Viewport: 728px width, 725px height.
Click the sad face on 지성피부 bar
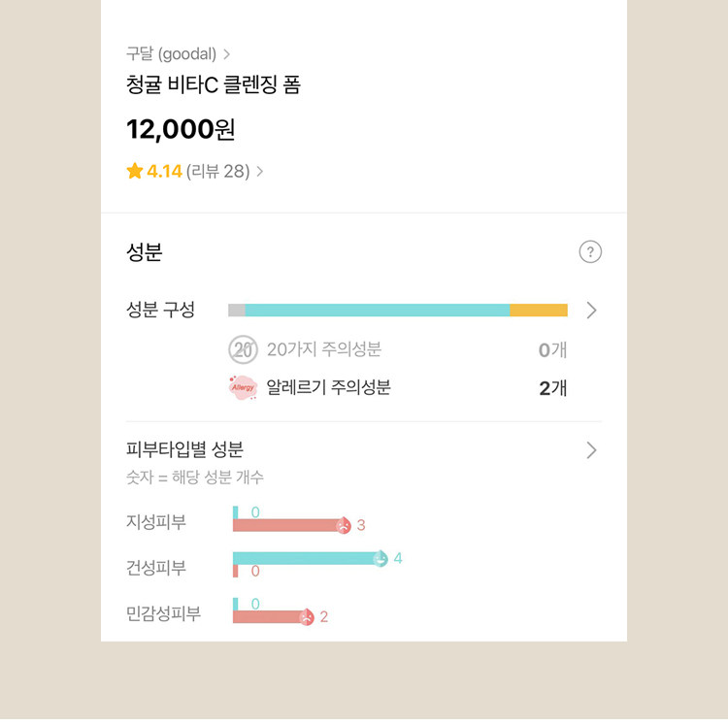pyautogui.click(x=343, y=525)
